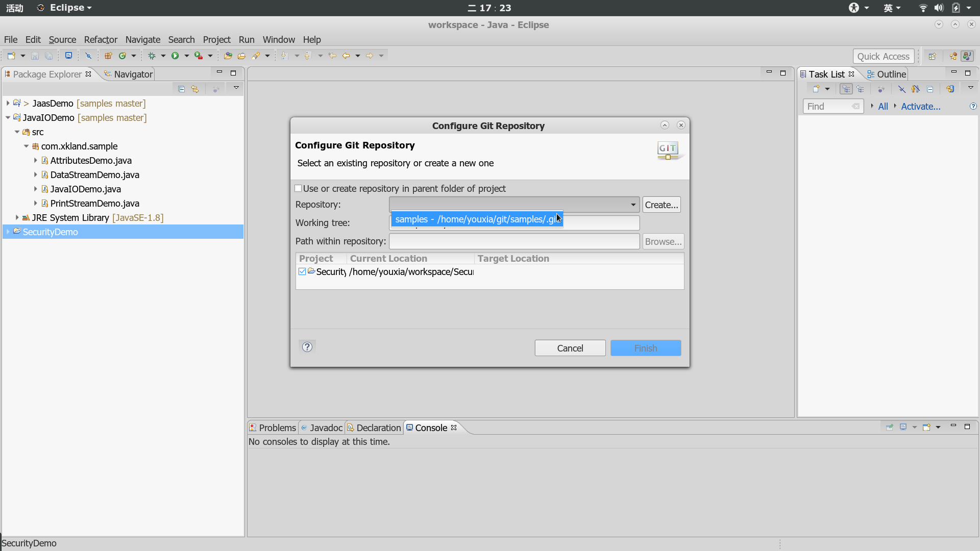This screenshot has width=980, height=551.
Task: Switch to the Javadoc tab
Action: (x=322, y=428)
